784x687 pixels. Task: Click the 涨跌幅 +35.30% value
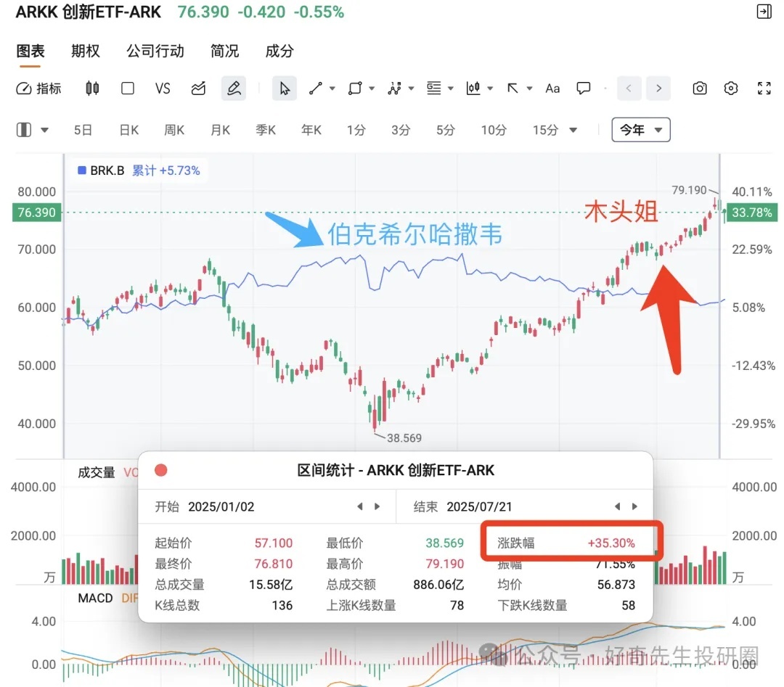click(x=611, y=543)
